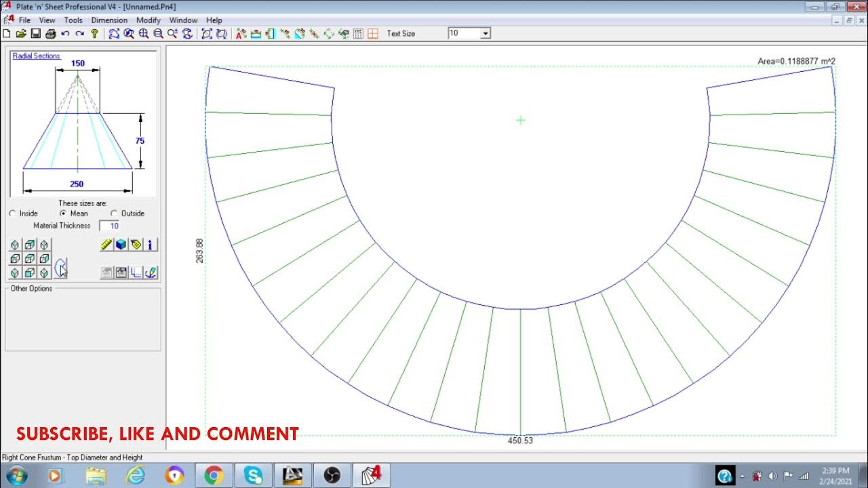Click the base diameter 250 dimension value
868x488 pixels.
point(77,184)
